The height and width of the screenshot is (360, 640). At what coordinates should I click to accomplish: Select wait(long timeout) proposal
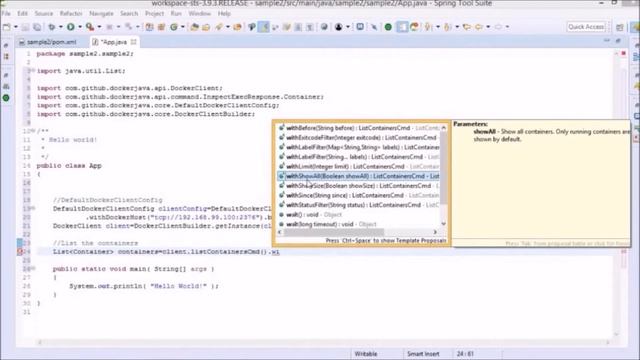[358, 224]
